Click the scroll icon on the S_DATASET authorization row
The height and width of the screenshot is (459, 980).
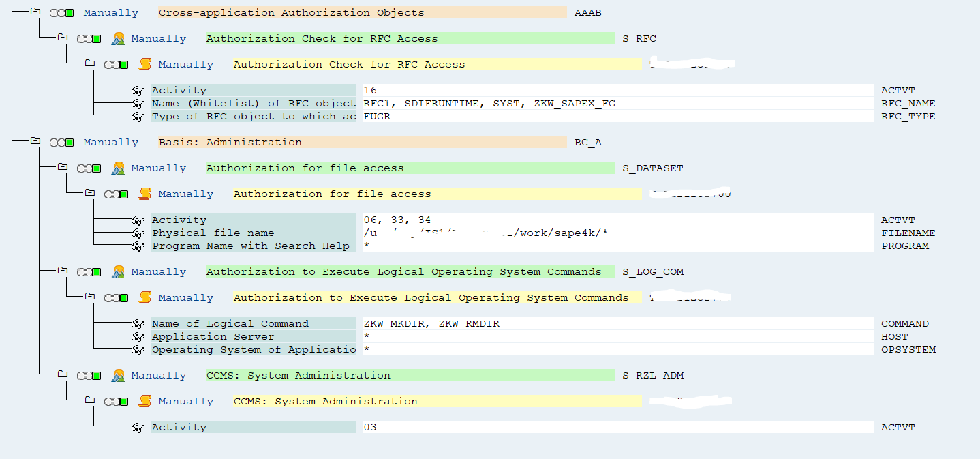click(x=145, y=194)
